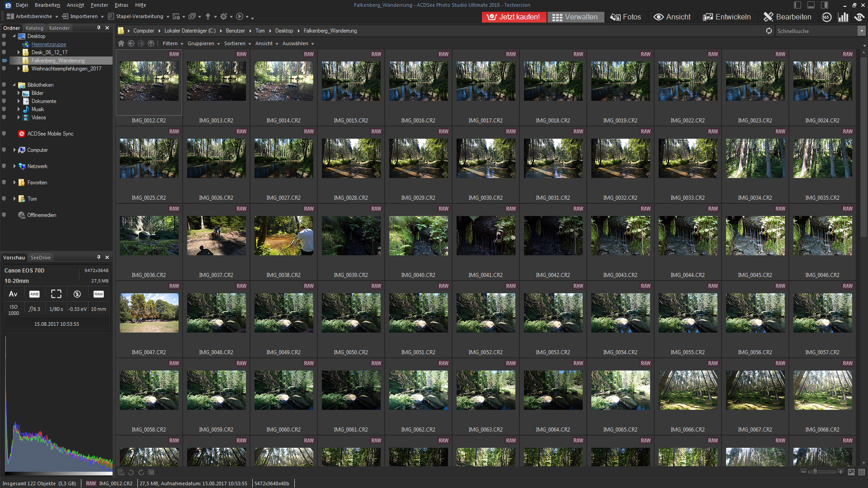
Task: Open the Heimnetzgruppe link
Action: click(x=49, y=44)
